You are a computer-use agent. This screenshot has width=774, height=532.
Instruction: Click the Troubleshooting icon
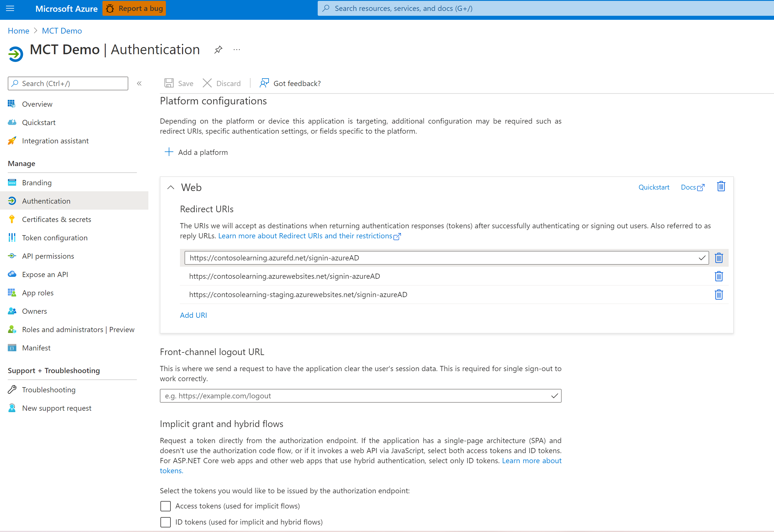[12, 389]
